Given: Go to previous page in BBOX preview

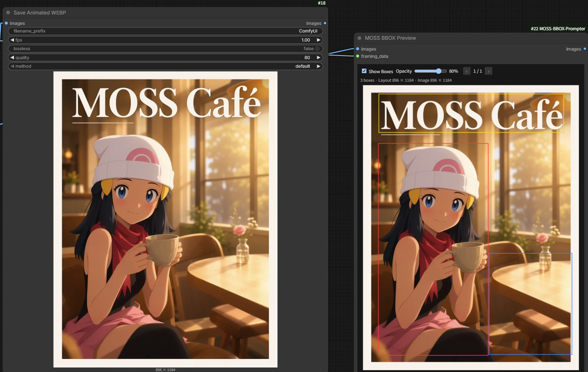Looking at the screenshot, I should click(x=467, y=71).
